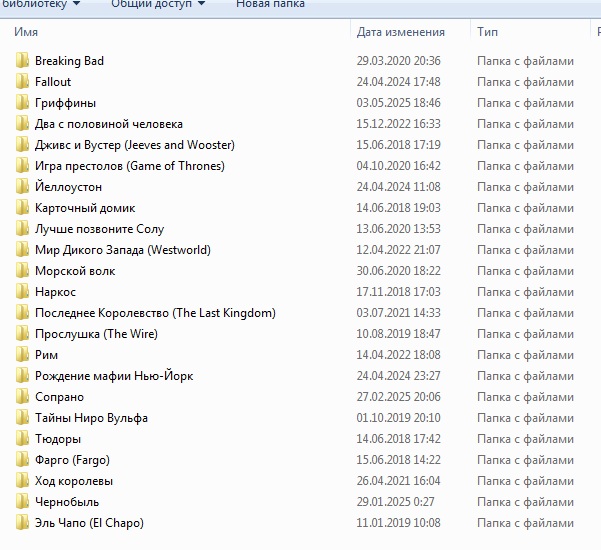The height and width of the screenshot is (550, 601).
Task: Click the Фарго (Fargo) folder name
Action: point(72,460)
